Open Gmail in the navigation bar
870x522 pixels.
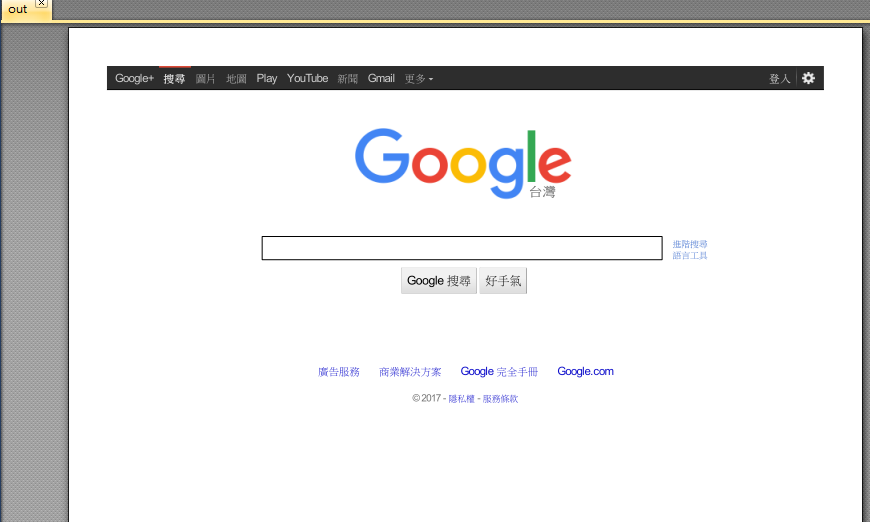coord(381,78)
